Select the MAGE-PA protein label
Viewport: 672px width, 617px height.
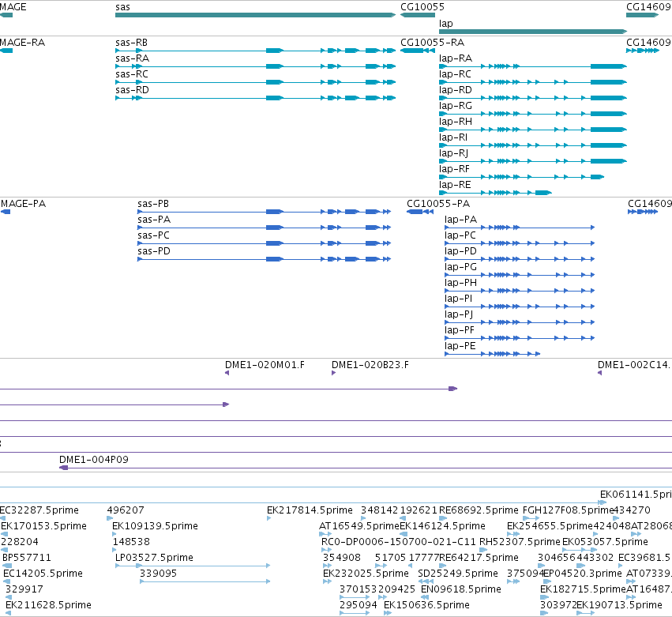tap(23, 204)
